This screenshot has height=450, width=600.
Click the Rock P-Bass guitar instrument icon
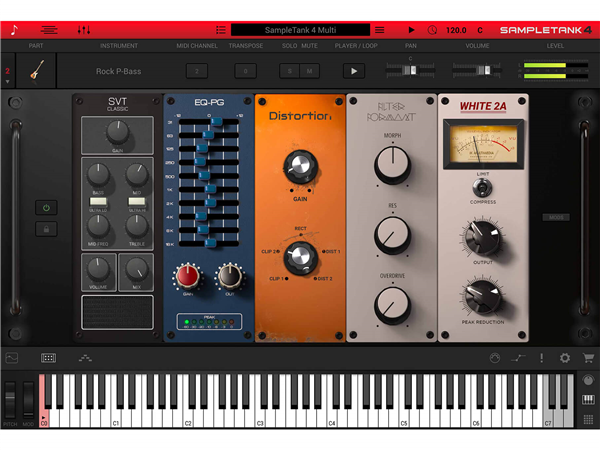tap(36, 72)
